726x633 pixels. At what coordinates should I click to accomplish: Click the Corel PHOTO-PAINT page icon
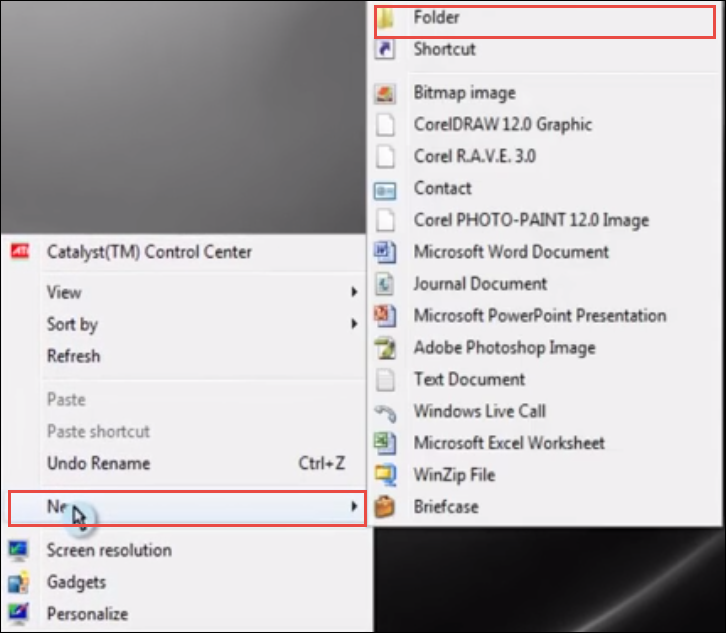pyautogui.click(x=385, y=220)
